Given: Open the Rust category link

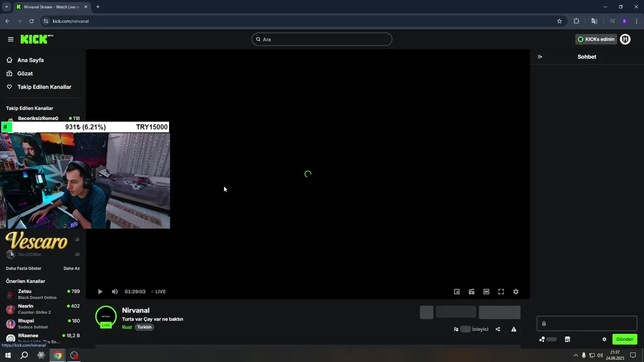Looking at the screenshot, I should click(127, 327).
